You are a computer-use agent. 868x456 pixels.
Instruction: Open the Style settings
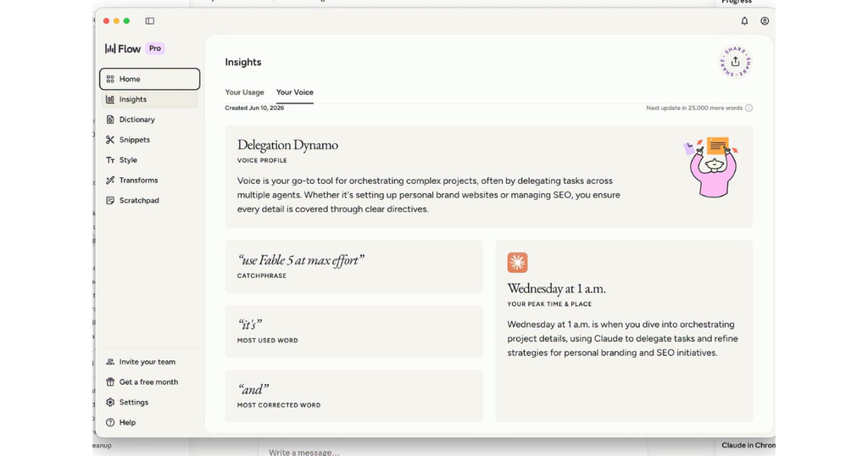[x=149, y=160]
